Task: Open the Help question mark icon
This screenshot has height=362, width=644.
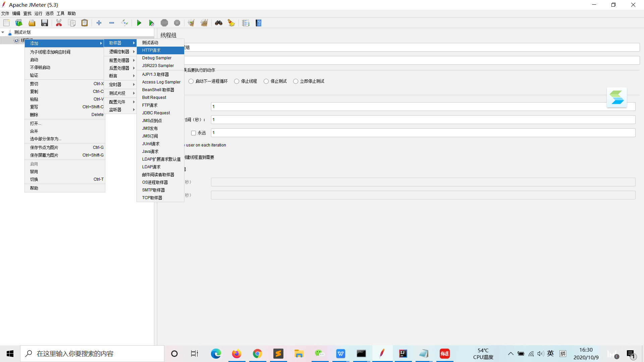Action: (x=259, y=23)
